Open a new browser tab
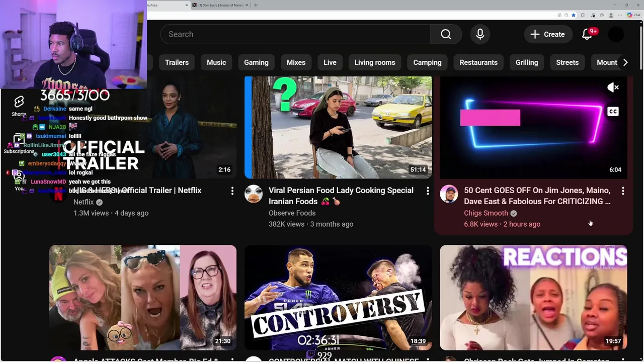 click(256, 5)
